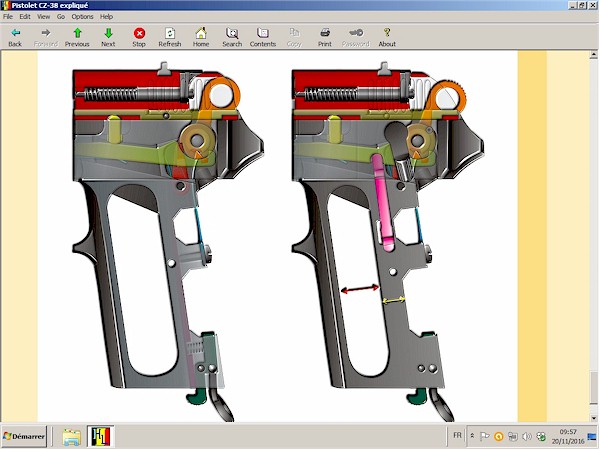Refresh the current page
600x450 pixels.
pyautogui.click(x=170, y=37)
